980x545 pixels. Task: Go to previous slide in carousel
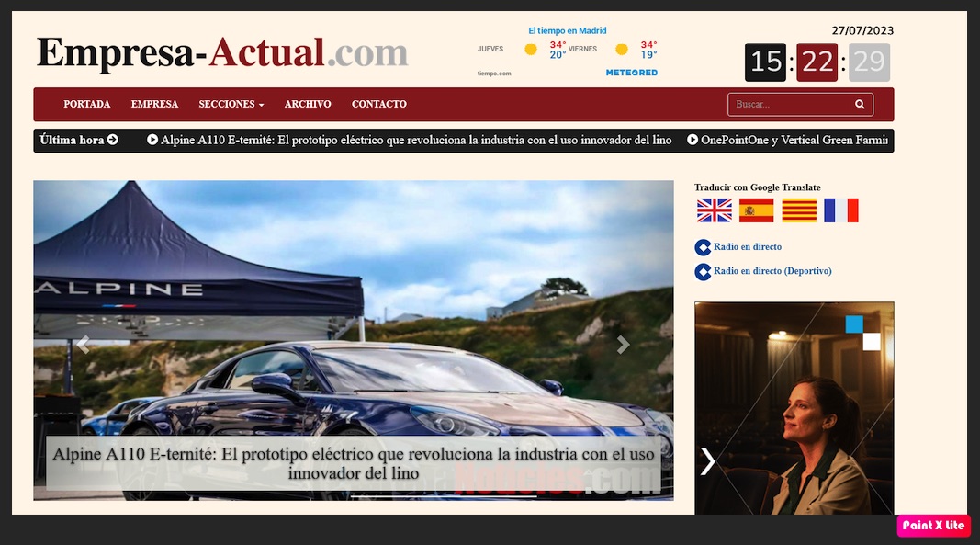pos(84,344)
